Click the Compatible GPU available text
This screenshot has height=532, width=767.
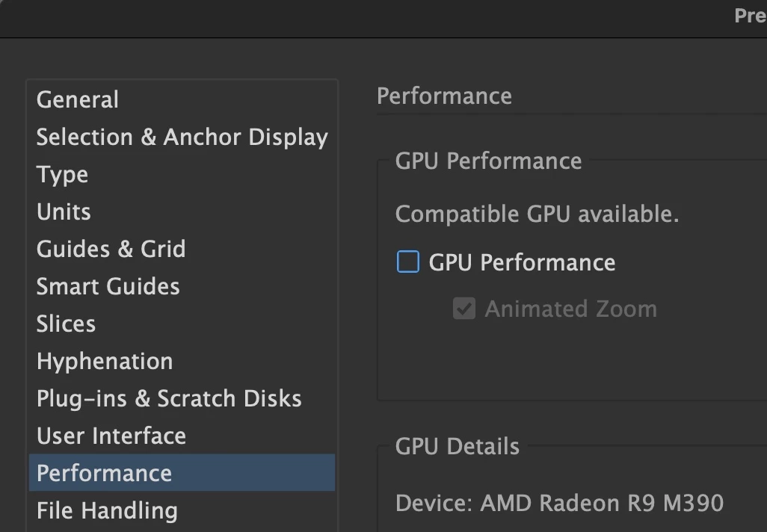537,214
